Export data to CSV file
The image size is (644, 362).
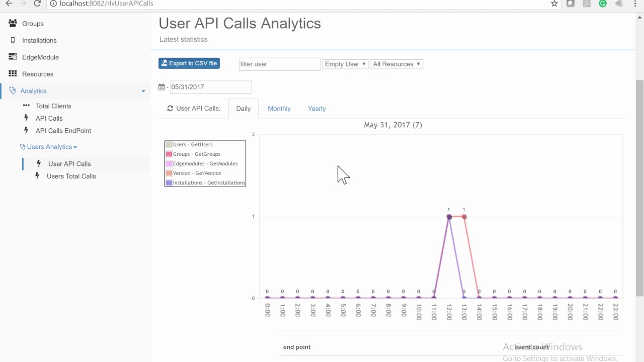pyautogui.click(x=189, y=63)
